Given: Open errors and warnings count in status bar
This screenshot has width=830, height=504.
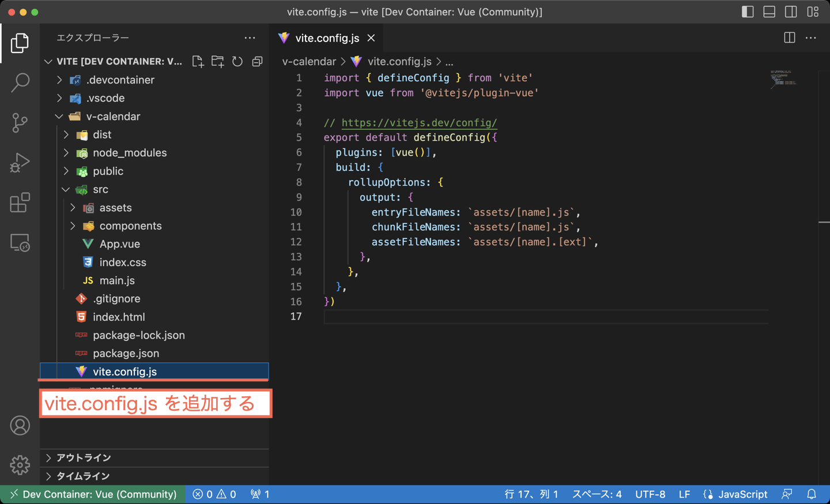Looking at the screenshot, I should 214,494.
